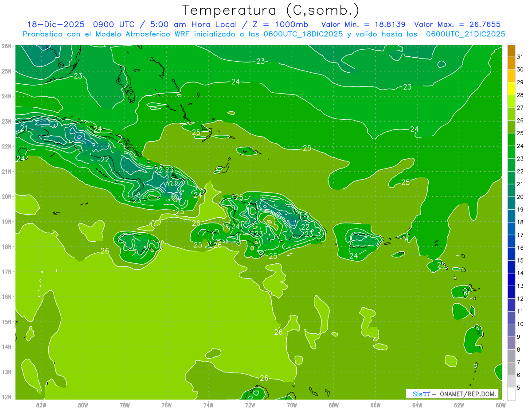Click latitude label '18N'

pos(6,247)
